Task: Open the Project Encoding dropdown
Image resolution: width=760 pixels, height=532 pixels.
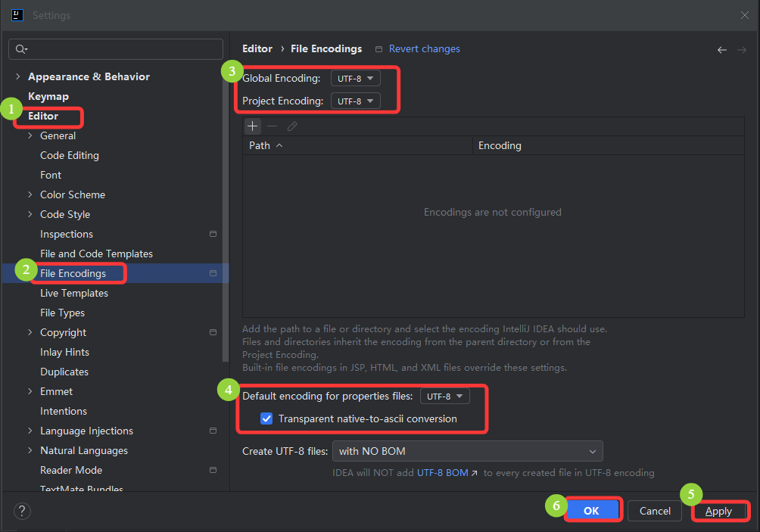Action: [x=355, y=101]
